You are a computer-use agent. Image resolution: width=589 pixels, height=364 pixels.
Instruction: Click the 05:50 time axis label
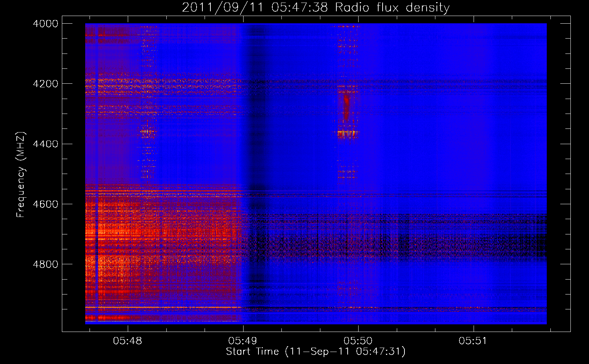pyautogui.click(x=358, y=341)
